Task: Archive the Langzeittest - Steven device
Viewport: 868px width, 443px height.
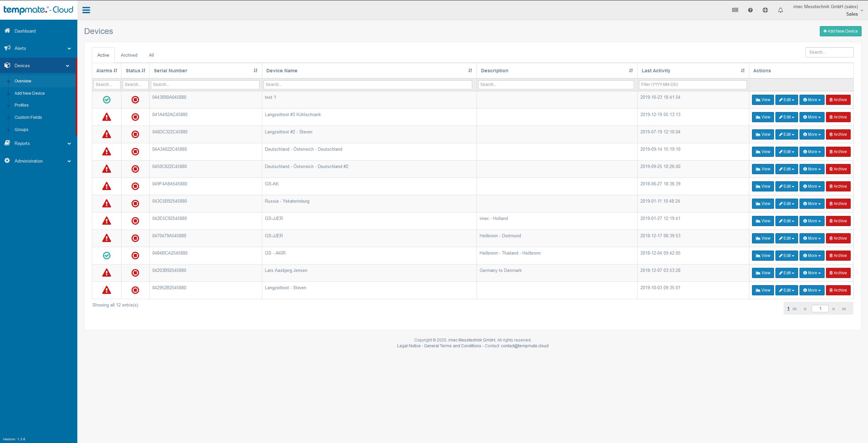Action: click(x=838, y=290)
